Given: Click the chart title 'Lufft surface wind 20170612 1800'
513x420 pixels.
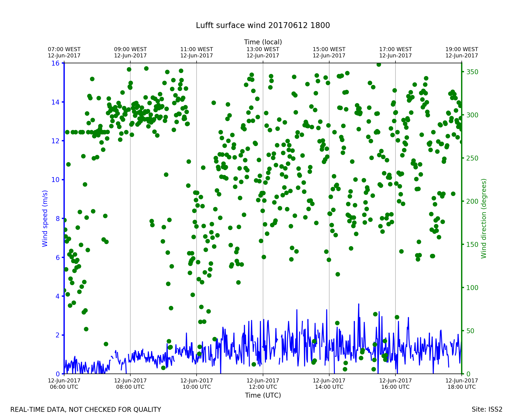Looking at the screenshot, I should click(263, 25).
